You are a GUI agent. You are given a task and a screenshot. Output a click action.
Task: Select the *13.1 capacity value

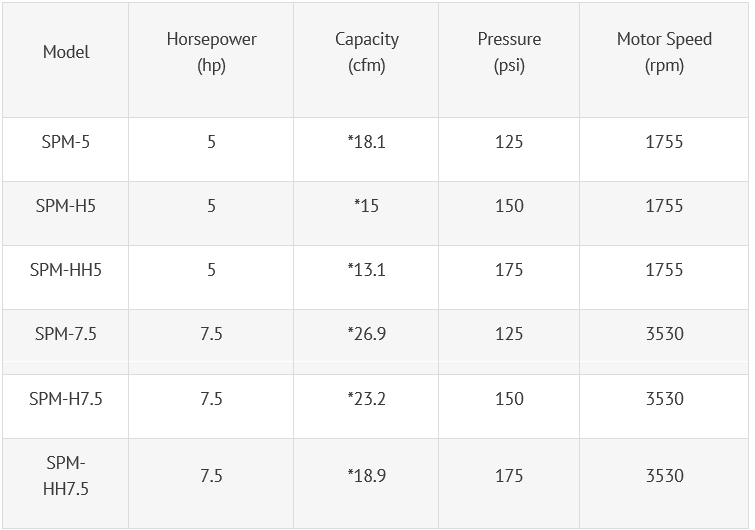click(x=366, y=270)
